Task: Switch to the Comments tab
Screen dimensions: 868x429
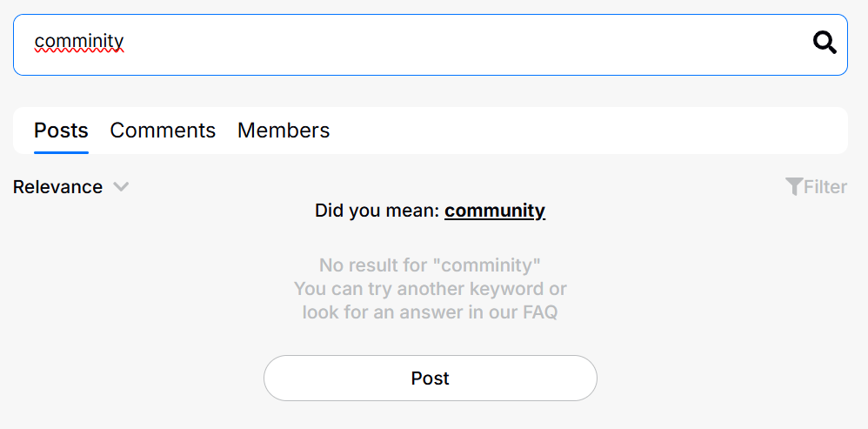Action: (x=163, y=131)
